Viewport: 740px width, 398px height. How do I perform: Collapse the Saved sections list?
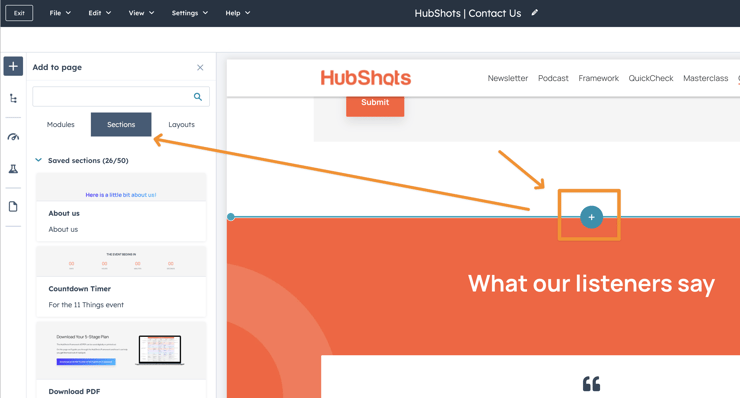pyautogui.click(x=38, y=160)
